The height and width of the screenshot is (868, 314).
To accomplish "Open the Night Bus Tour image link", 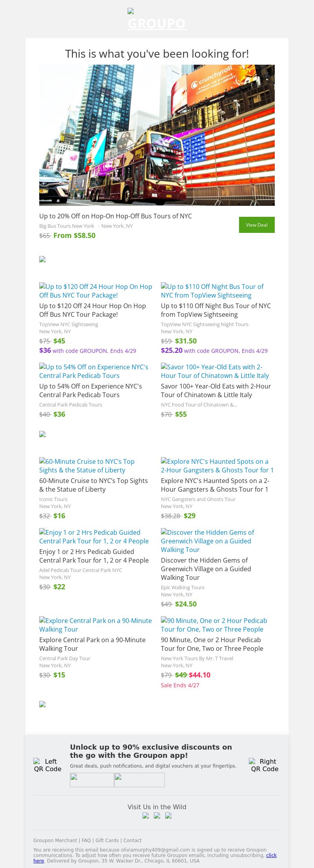I will [212, 291].
